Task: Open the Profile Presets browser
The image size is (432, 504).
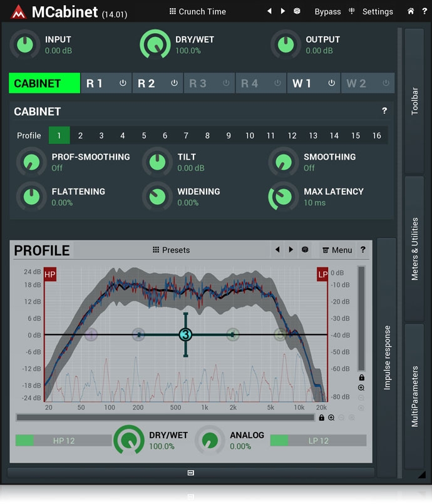Action: 171,250
